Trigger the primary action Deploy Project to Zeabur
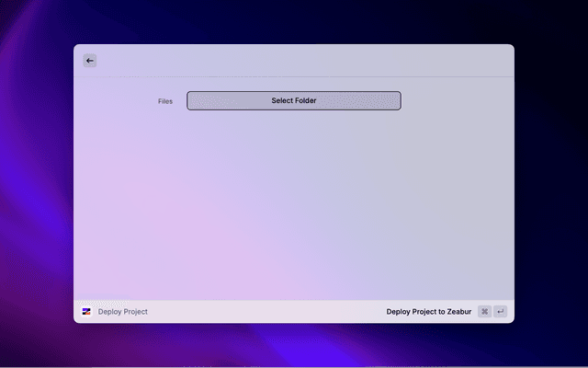This screenshot has width=588, height=368. coord(428,312)
